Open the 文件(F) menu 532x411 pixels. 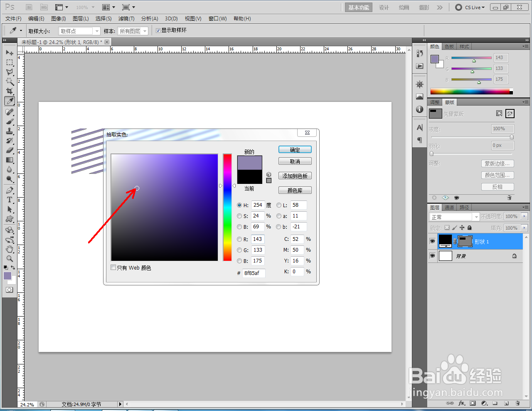(x=13, y=18)
